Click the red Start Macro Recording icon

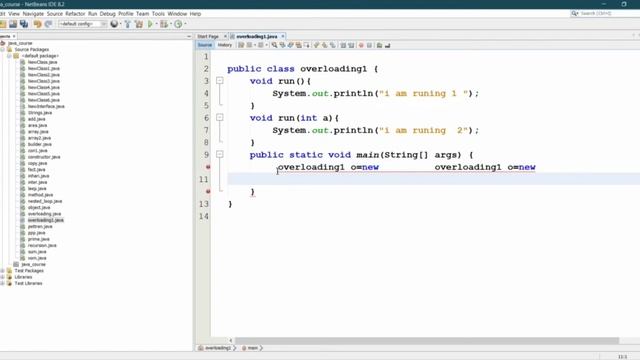(361, 45)
